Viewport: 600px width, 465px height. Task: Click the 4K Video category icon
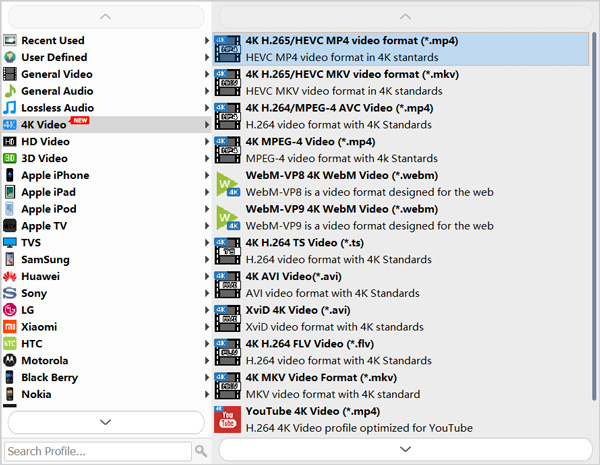(x=10, y=124)
